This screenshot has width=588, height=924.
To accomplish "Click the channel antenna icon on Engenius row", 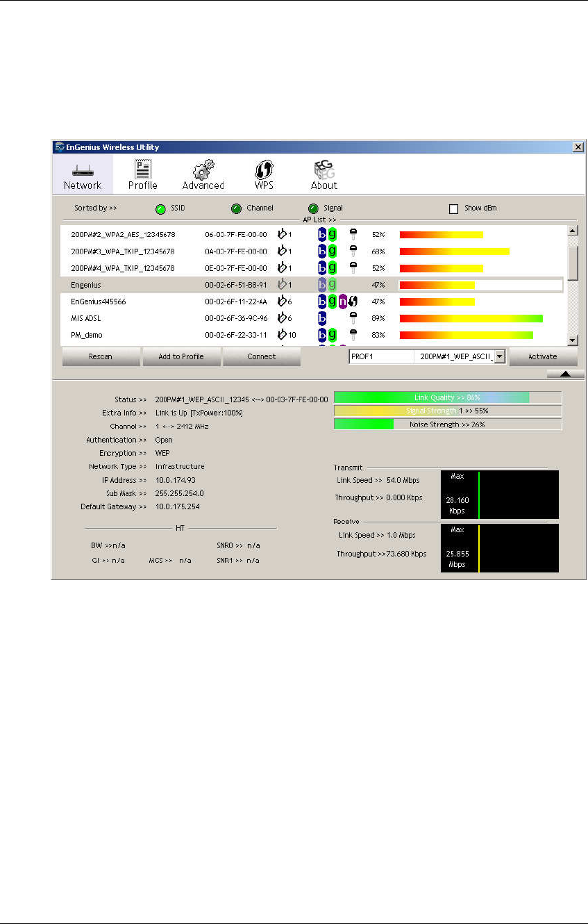I will point(282,285).
